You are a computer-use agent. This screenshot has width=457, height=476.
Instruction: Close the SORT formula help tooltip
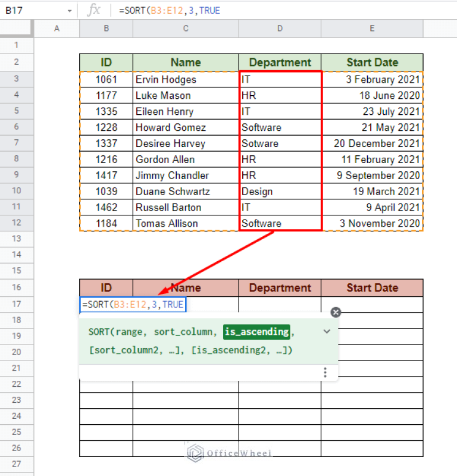(x=336, y=312)
